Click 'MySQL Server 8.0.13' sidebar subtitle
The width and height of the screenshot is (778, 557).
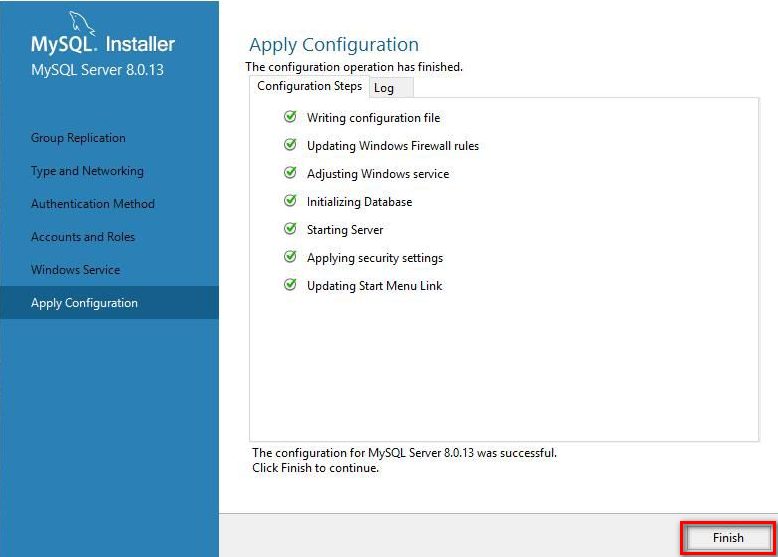click(x=97, y=70)
